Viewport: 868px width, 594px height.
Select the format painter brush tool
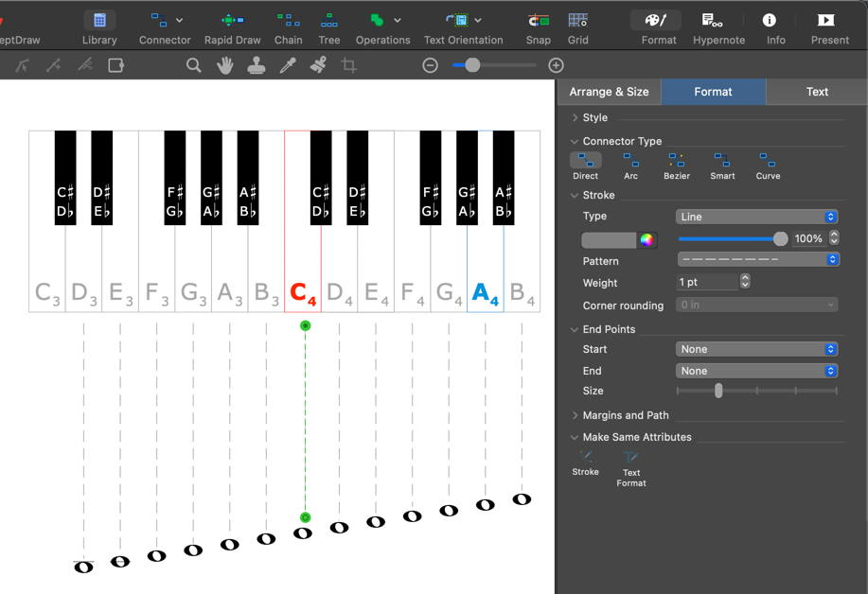click(318, 65)
